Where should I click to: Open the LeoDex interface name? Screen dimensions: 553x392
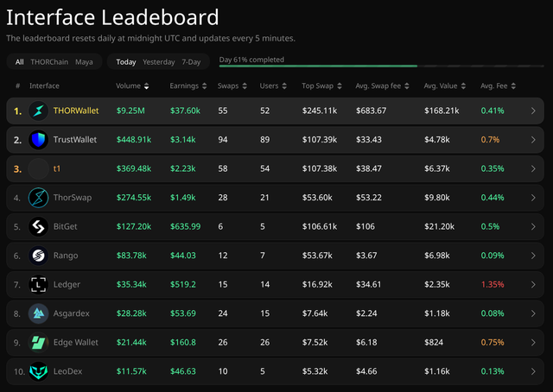tap(67, 371)
